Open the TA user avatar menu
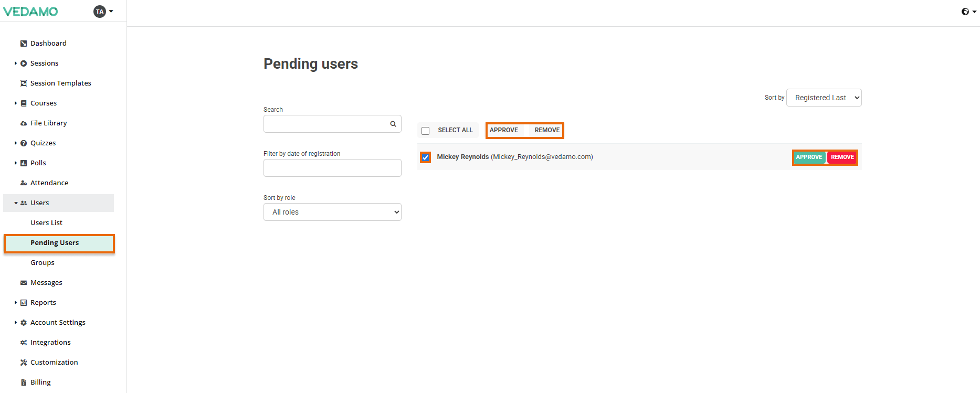 [103, 12]
